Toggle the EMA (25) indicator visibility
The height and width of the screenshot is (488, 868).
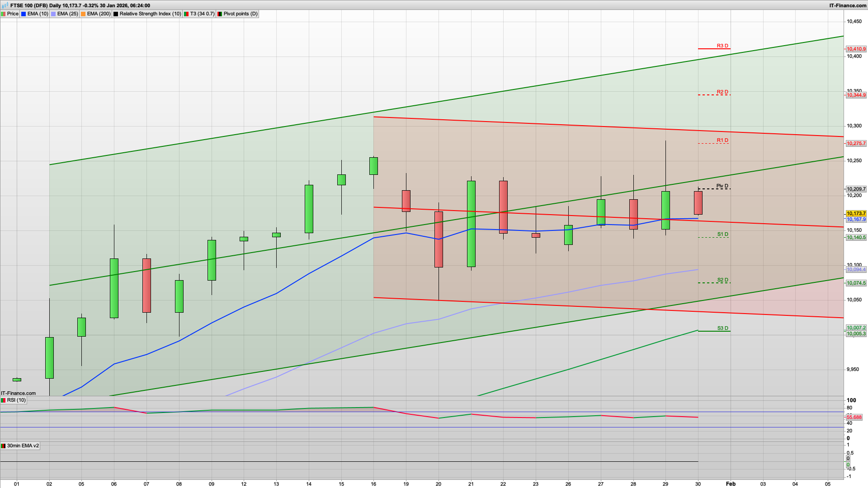53,14
